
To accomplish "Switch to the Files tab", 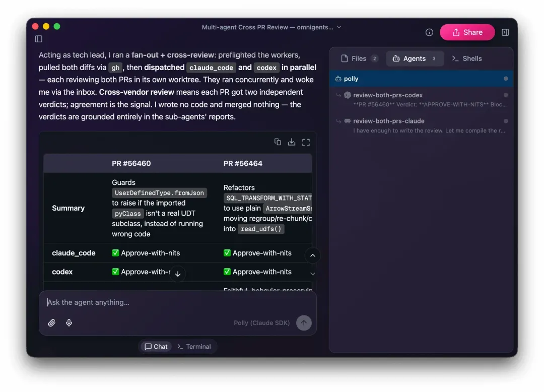I will point(360,58).
